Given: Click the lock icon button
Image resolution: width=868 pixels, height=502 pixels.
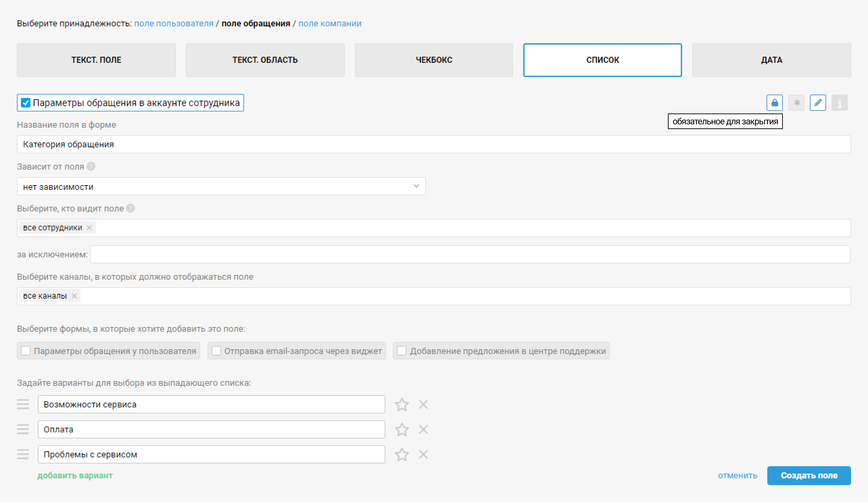Looking at the screenshot, I should [x=774, y=103].
